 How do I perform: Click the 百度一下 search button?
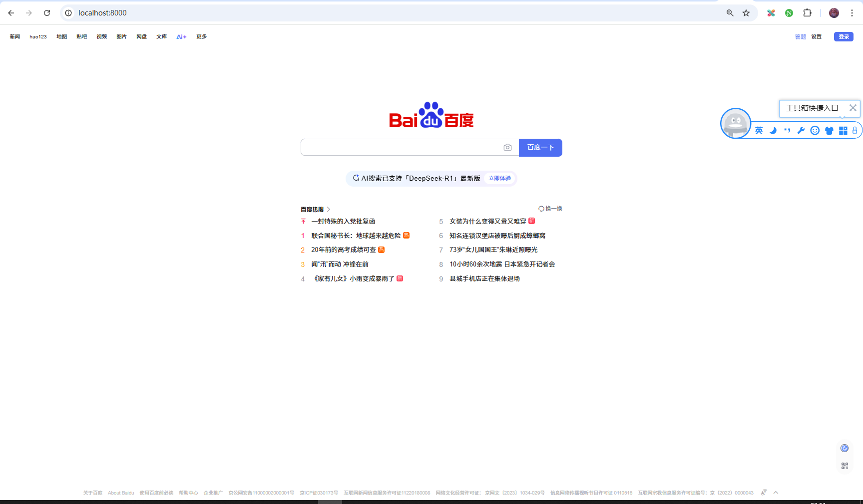coord(540,148)
